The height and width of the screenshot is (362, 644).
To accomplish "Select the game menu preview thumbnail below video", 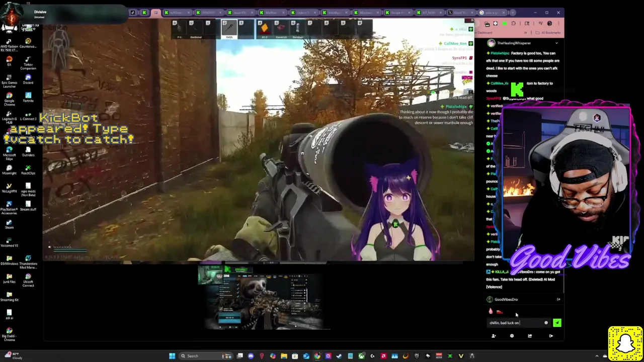I will click(263, 297).
